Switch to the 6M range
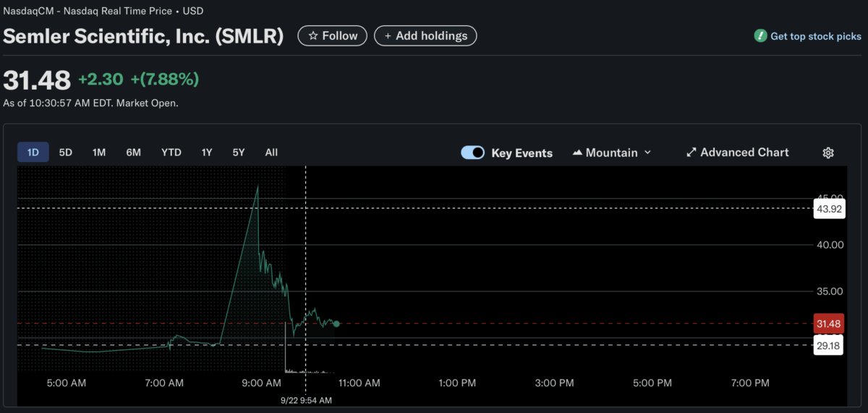The width and height of the screenshot is (868, 413). click(x=133, y=152)
